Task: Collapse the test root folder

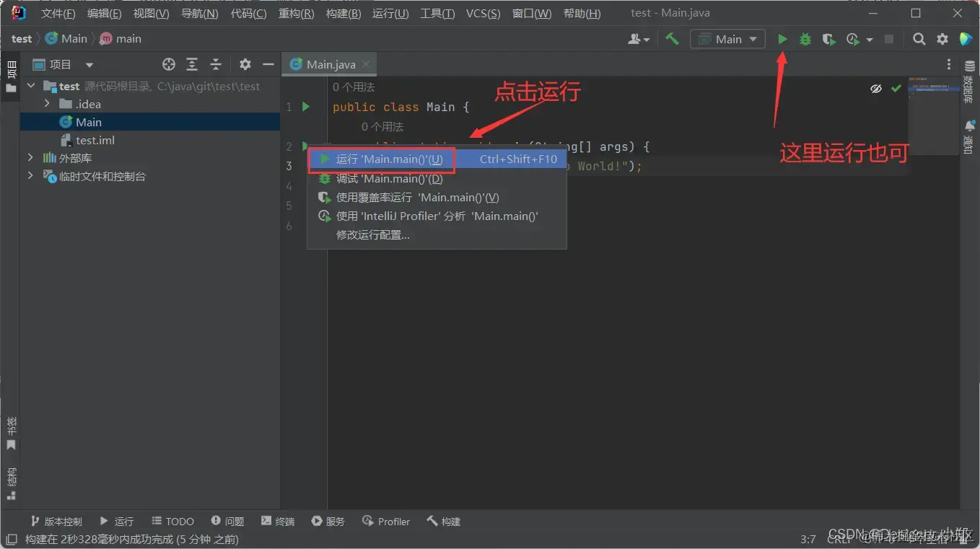Action: (x=30, y=86)
